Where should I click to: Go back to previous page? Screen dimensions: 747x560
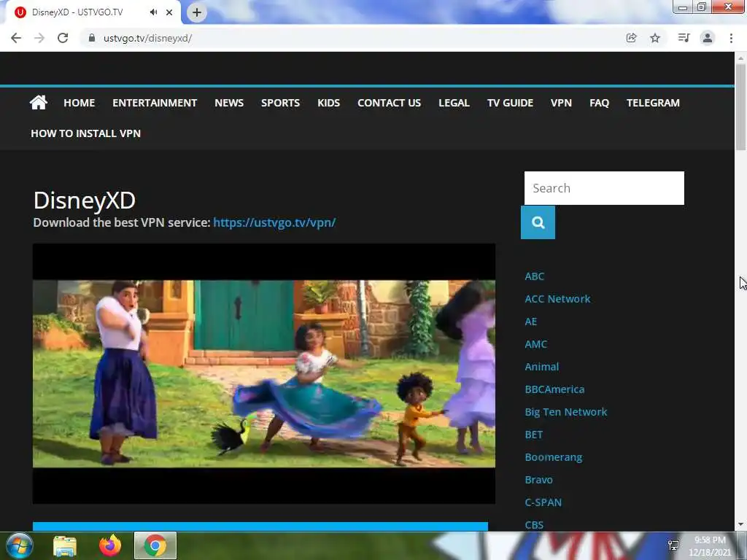click(x=16, y=38)
